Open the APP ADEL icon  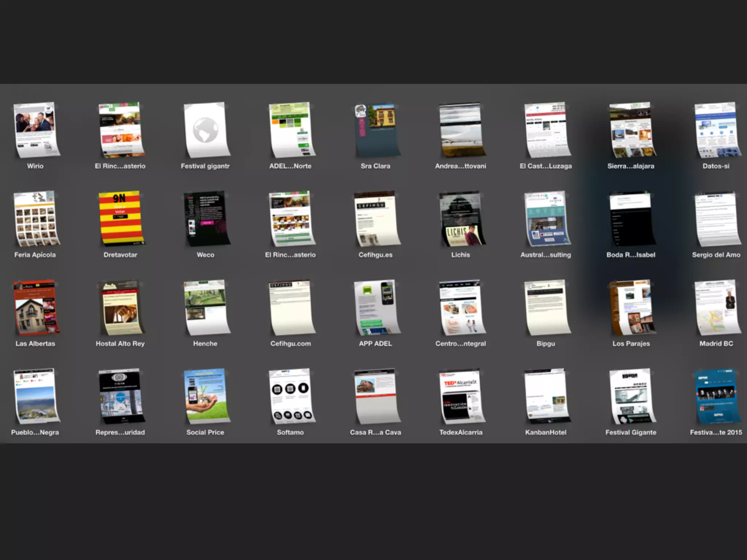tap(376, 307)
